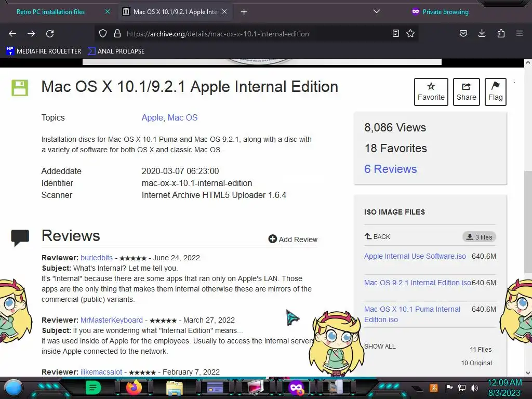Open network icon in system tray
Viewport: 532px width, 399px height.
(x=462, y=388)
